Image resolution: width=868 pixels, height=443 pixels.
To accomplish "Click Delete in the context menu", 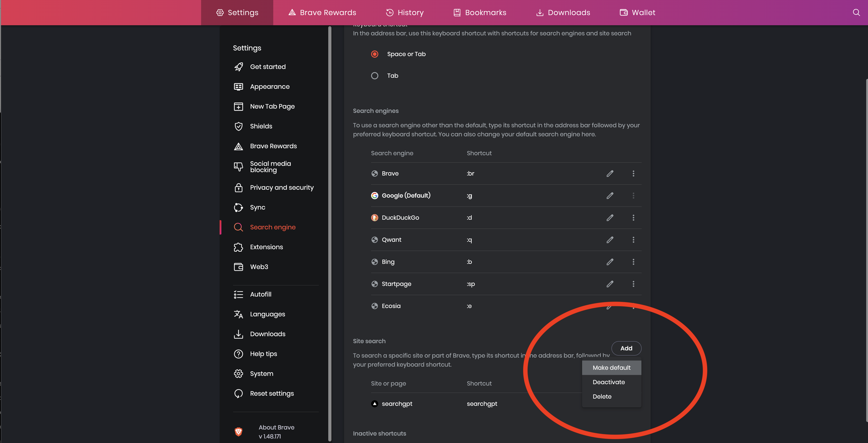I will (602, 397).
